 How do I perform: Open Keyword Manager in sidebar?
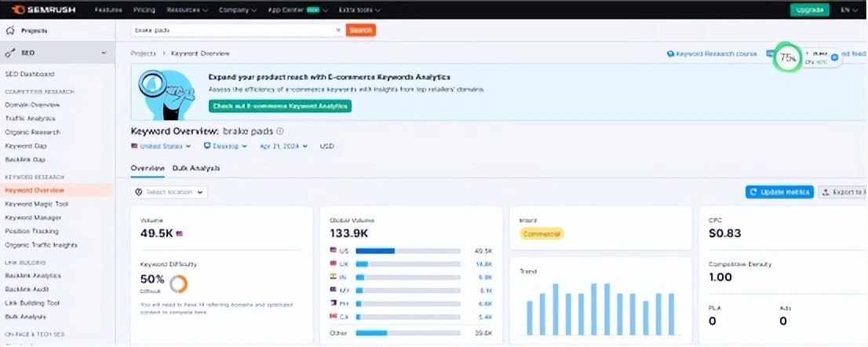(x=33, y=217)
